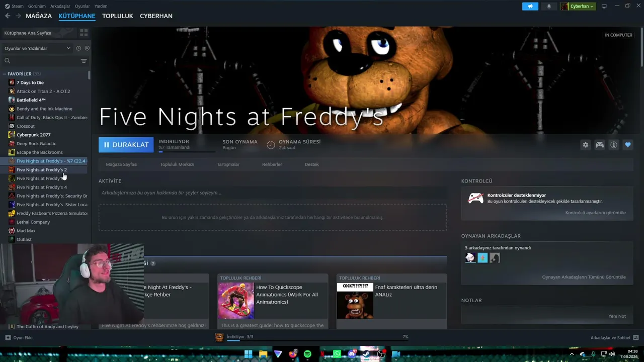This screenshot has height=362, width=644.
Task: Pause download with DURAKLAT button
Action: click(x=126, y=145)
